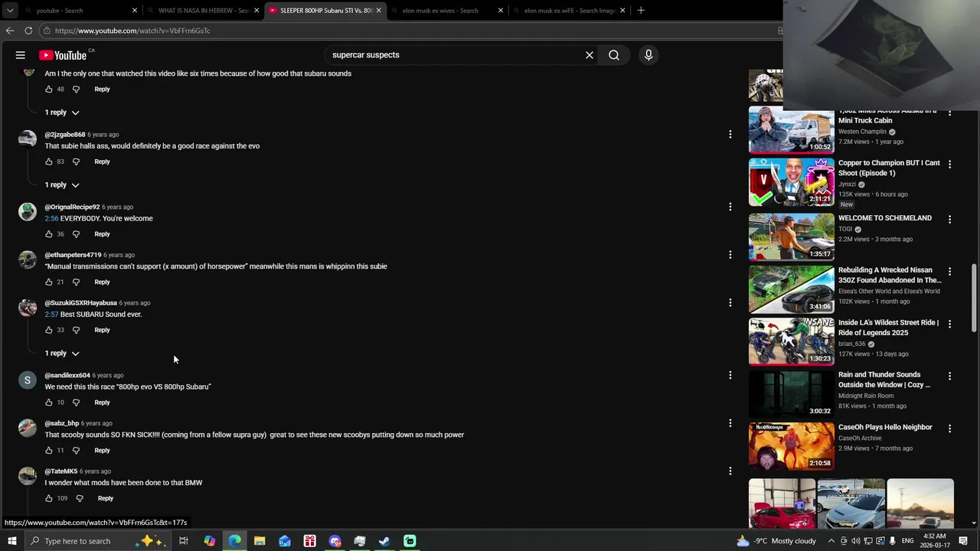Click the page vertical scrollbar thumb
Image resolution: width=980 pixels, height=551 pixels.
(x=974, y=298)
